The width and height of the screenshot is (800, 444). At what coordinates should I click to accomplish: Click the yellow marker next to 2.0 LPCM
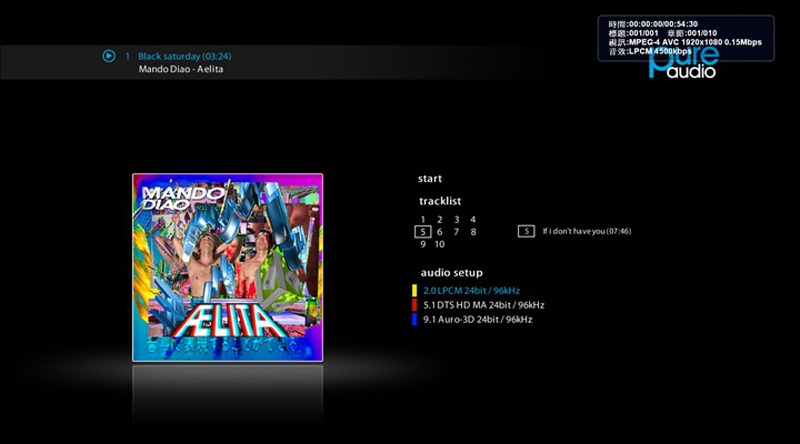pos(413,291)
